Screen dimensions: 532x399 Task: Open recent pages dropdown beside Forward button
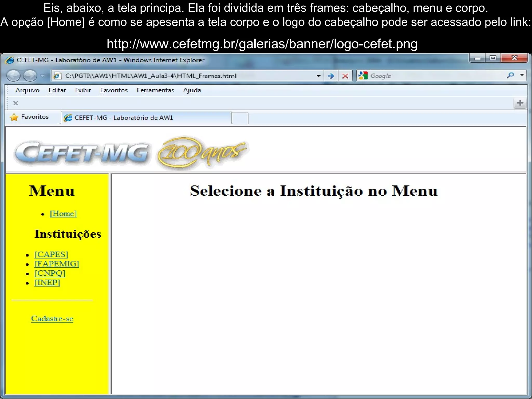(x=43, y=76)
